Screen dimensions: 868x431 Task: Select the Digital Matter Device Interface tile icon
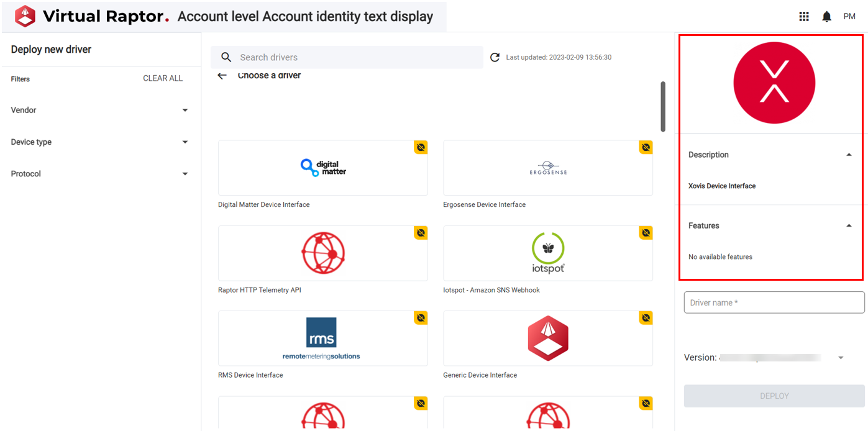point(322,167)
